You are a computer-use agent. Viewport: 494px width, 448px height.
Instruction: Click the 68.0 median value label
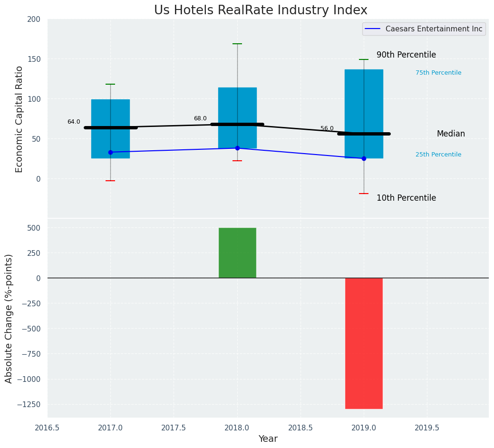point(200,118)
